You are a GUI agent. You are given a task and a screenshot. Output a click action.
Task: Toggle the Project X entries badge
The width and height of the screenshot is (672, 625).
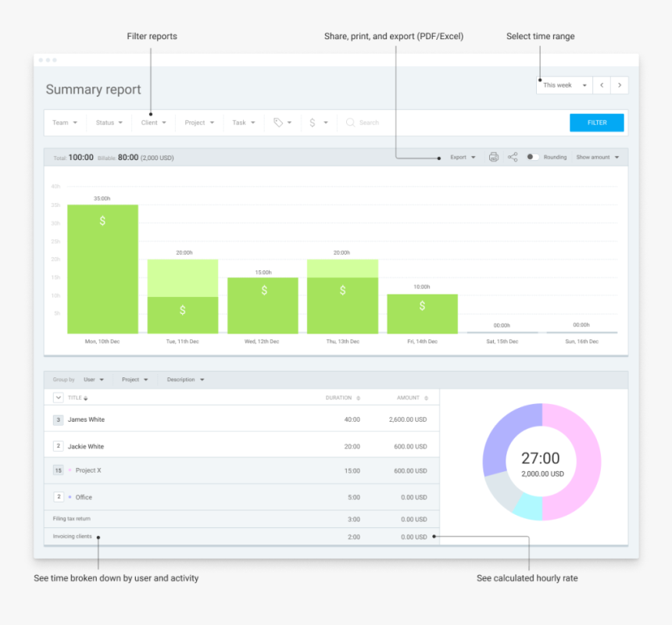pyautogui.click(x=58, y=470)
